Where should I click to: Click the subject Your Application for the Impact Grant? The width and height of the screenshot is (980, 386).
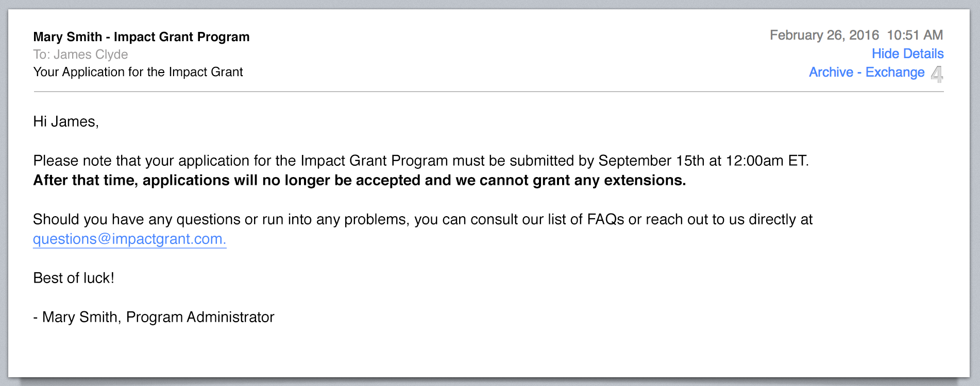click(x=138, y=72)
